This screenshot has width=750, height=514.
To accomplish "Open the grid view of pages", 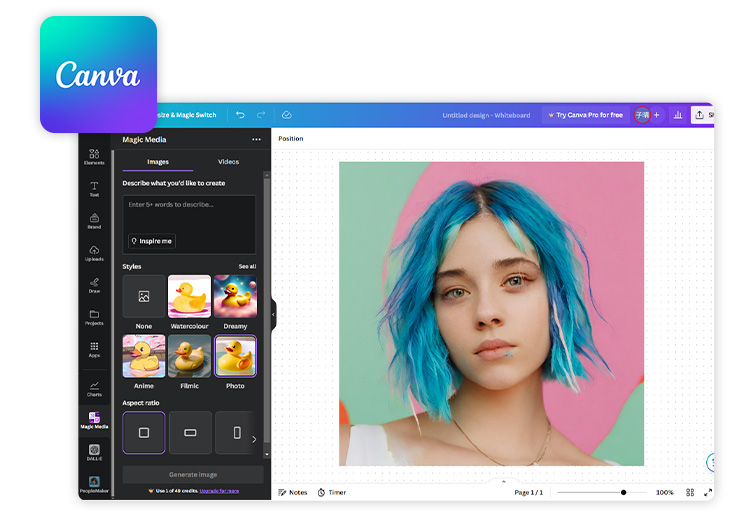I will (690, 492).
